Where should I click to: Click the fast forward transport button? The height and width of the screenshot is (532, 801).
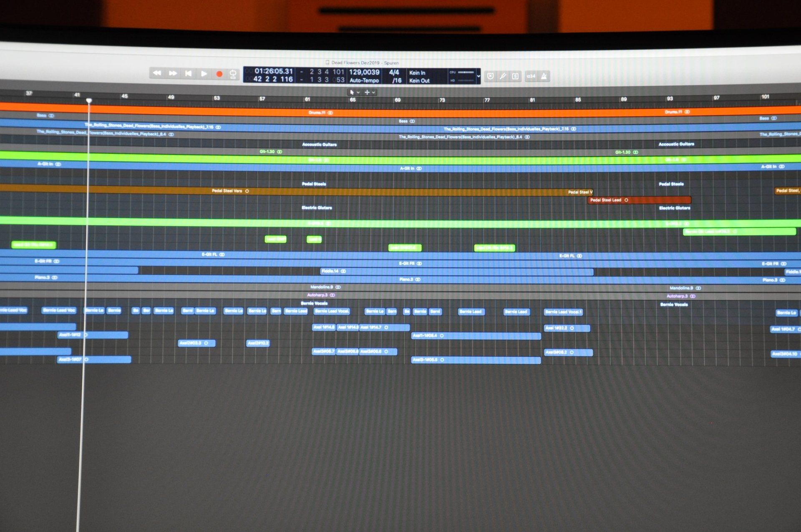tap(173, 73)
